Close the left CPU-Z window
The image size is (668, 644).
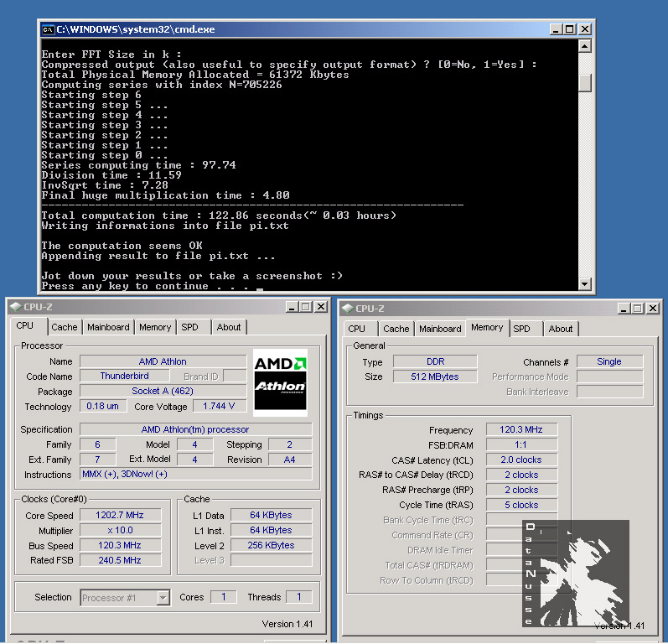(321, 307)
